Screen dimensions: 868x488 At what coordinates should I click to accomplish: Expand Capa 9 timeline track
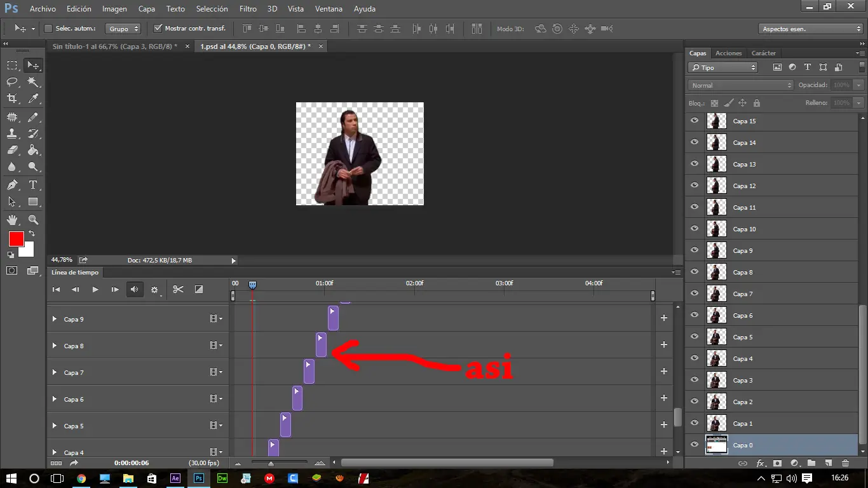point(55,319)
